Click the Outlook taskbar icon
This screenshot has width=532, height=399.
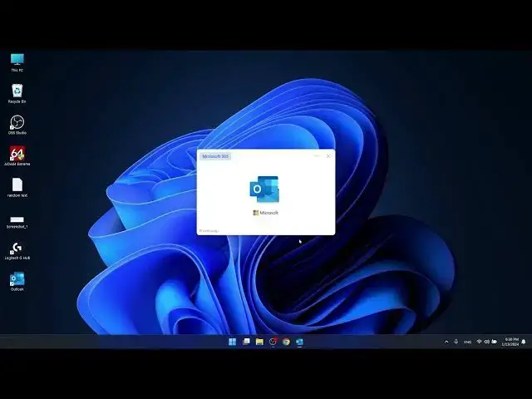coord(299,342)
